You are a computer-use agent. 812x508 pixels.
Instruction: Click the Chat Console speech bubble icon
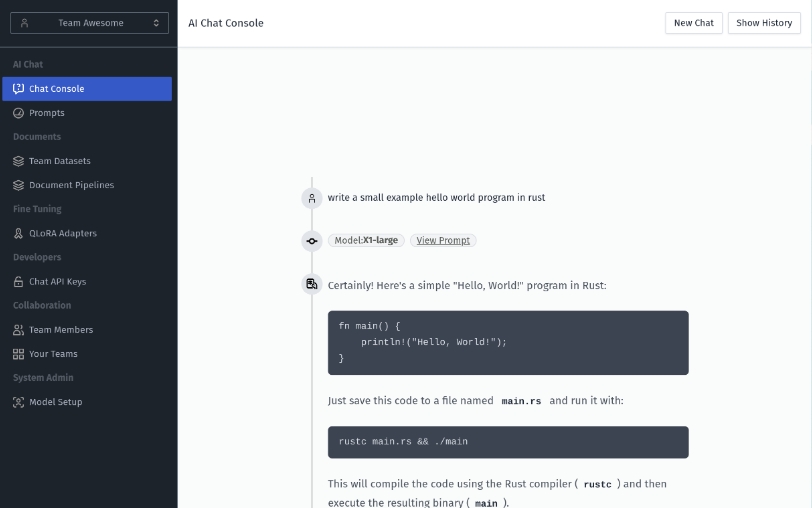point(18,89)
